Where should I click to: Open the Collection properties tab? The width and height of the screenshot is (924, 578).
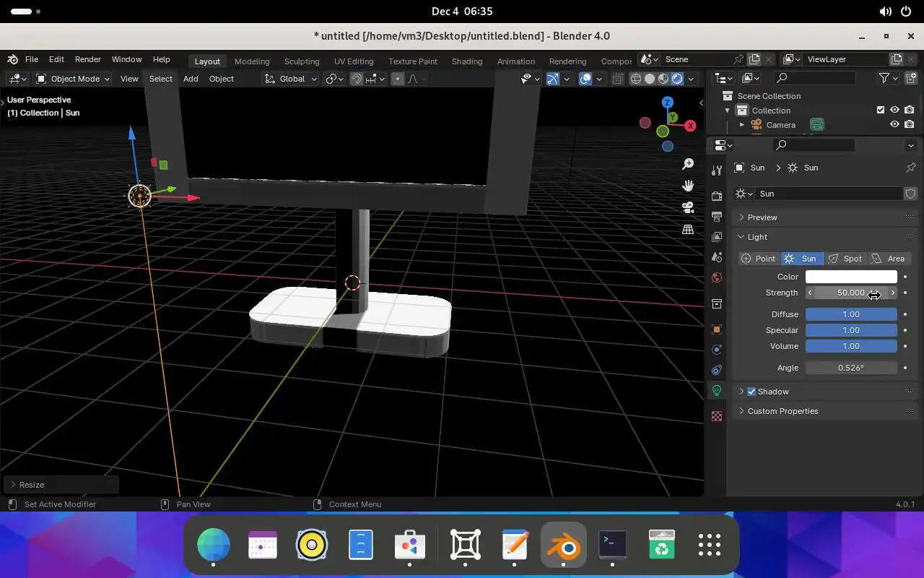click(x=716, y=303)
